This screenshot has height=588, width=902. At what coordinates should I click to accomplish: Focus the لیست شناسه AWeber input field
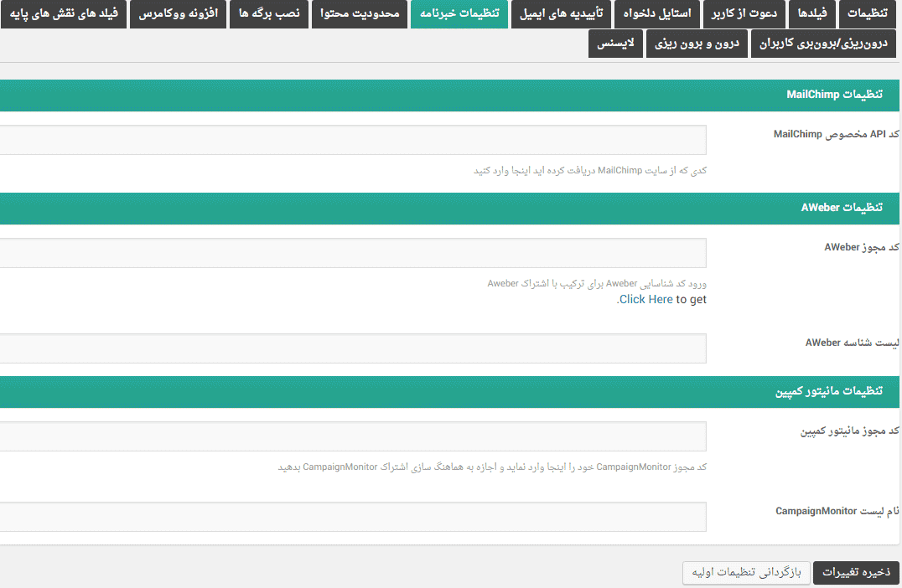[x=353, y=348]
